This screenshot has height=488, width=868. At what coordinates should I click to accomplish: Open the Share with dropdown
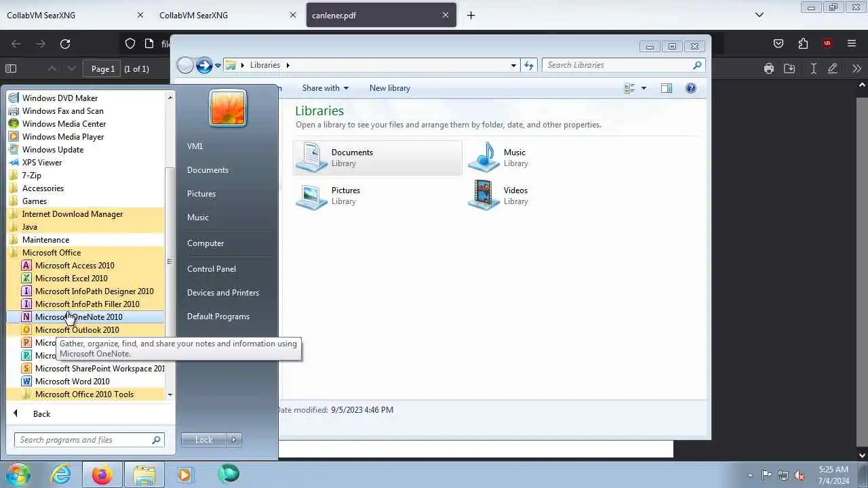click(325, 88)
